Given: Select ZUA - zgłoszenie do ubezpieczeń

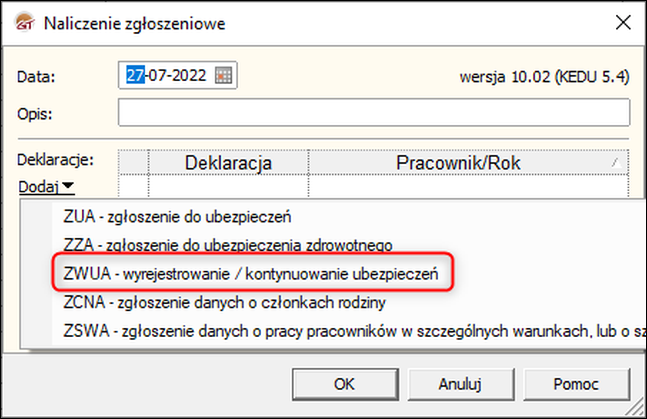Looking at the screenshot, I should [177, 217].
